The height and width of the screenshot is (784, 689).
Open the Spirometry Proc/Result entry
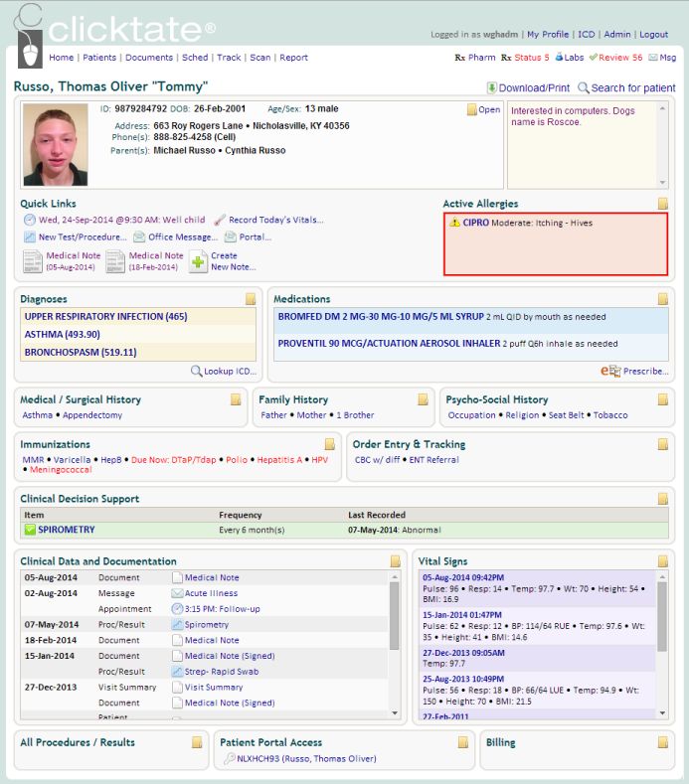tap(207, 624)
